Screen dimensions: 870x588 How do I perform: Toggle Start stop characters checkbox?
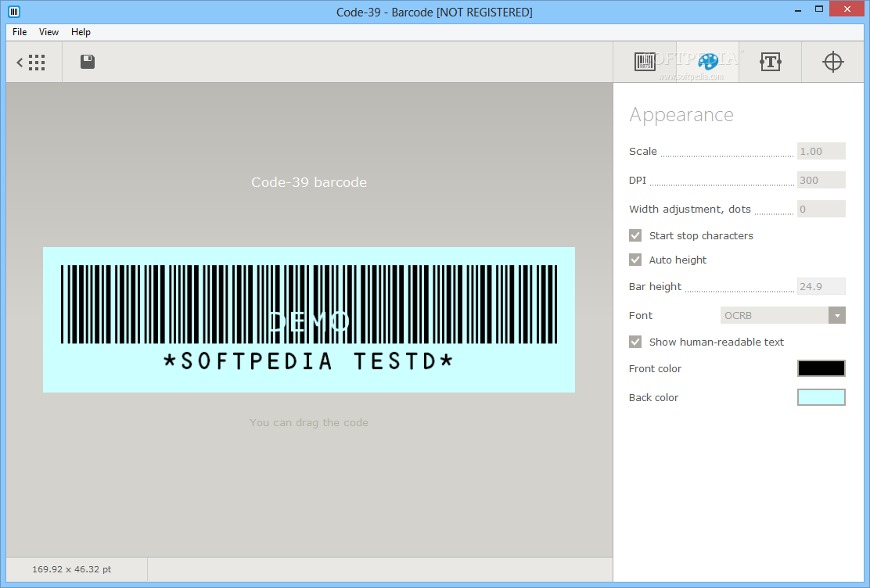click(x=635, y=236)
